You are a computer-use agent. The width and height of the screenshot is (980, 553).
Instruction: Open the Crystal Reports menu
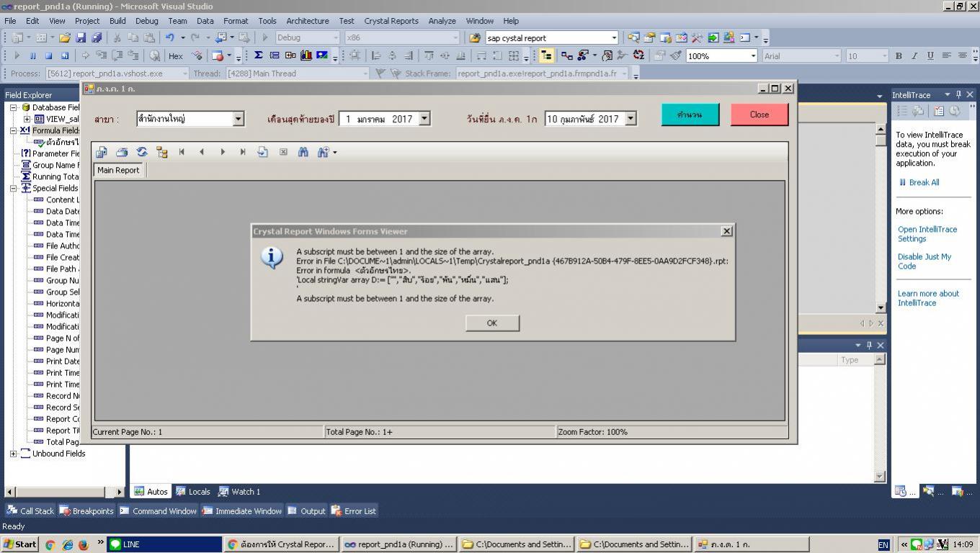pos(391,21)
